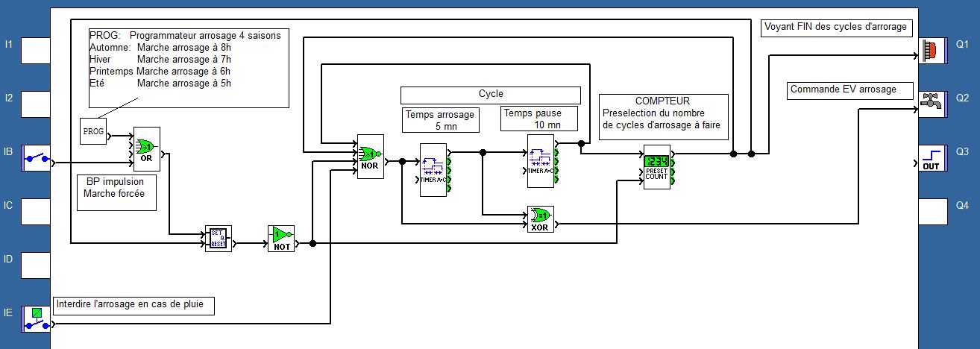Select the Q2 water valve output

[x=932, y=104]
